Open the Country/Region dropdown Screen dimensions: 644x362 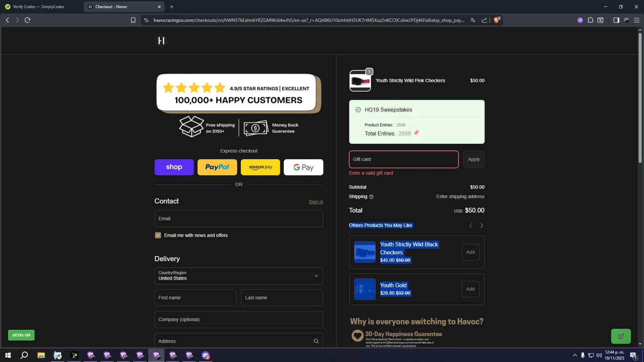(239, 276)
